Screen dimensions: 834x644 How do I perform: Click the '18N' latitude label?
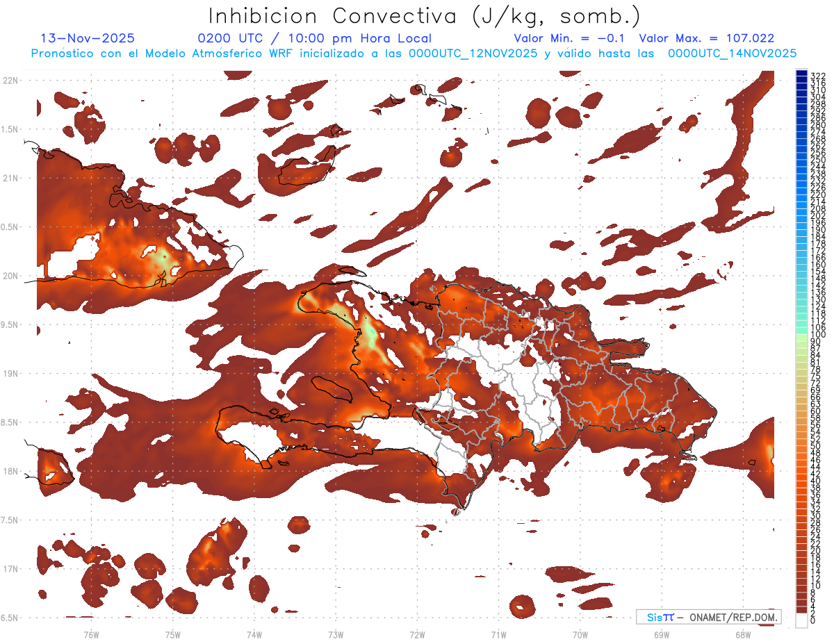(x=10, y=471)
